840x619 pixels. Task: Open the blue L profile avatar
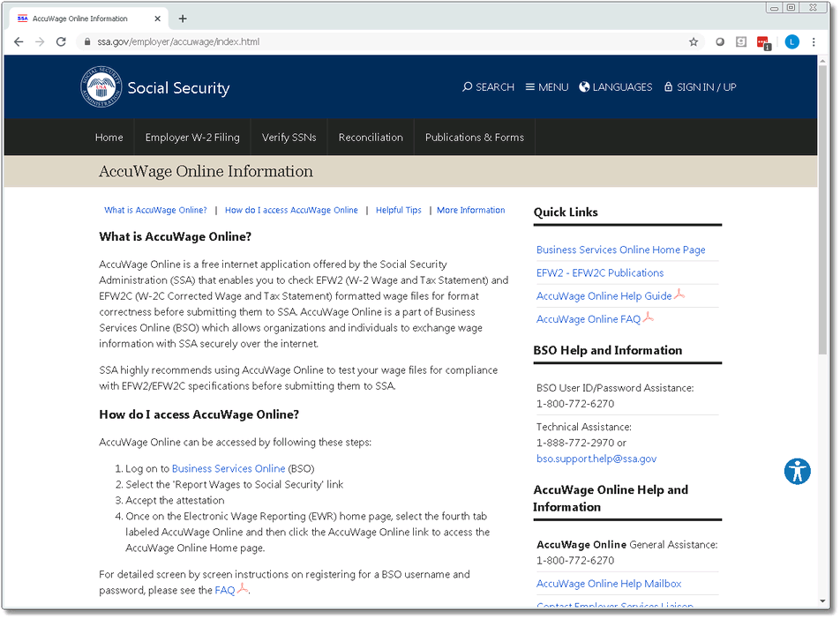point(791,41)
